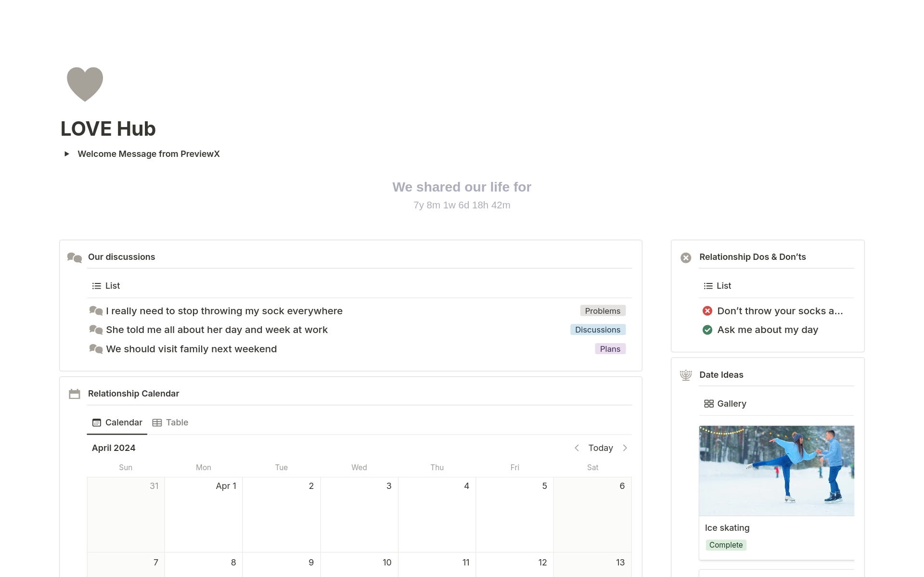Click the green check beside Ask me about my day
Viewport: 924px width, 577px height.
pyautogui.click(x=707, y=330)
